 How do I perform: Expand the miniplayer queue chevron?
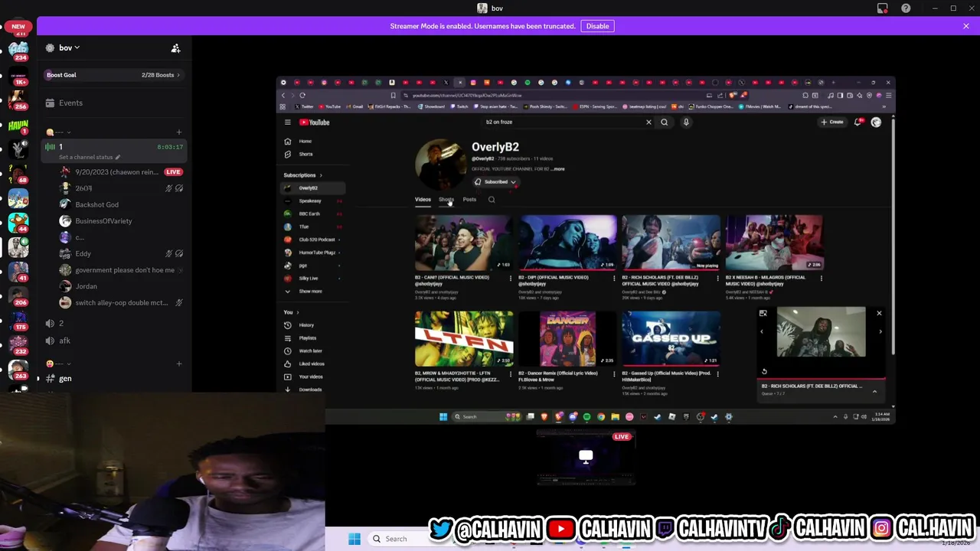pos(874,391)
